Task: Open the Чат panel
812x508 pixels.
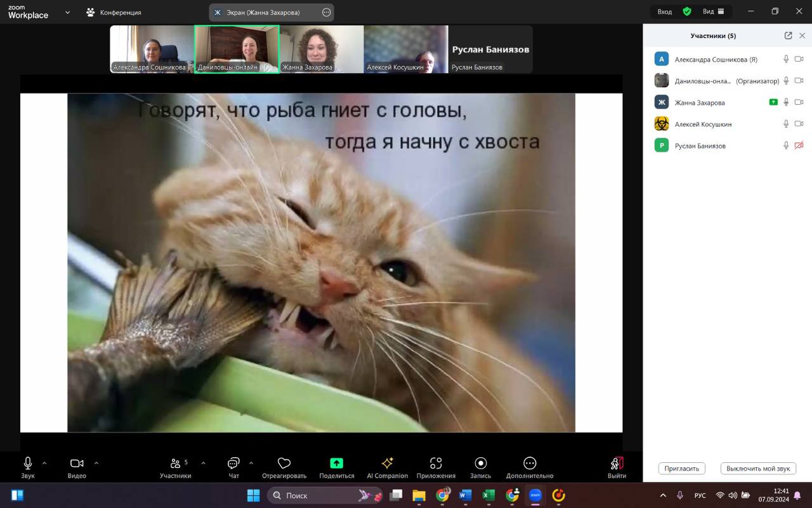Action: point(233,467)
